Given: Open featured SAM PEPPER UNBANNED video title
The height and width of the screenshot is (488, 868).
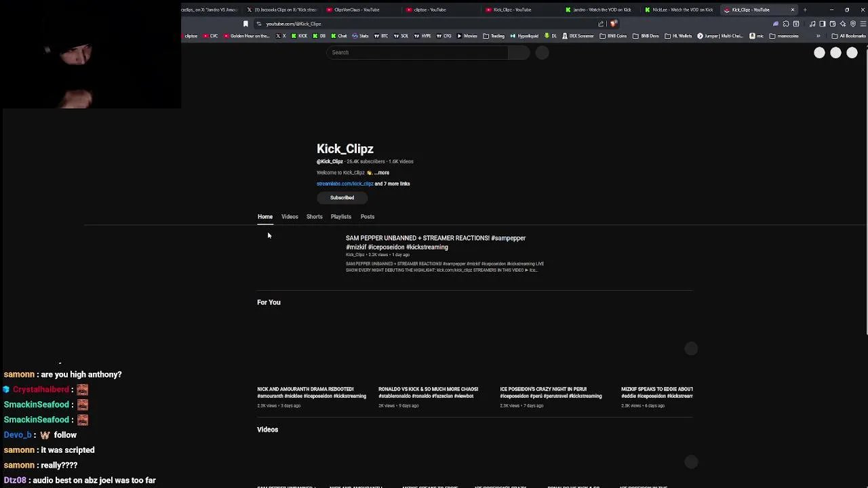Looking at the screenshot, I should (x=435, y=243).
